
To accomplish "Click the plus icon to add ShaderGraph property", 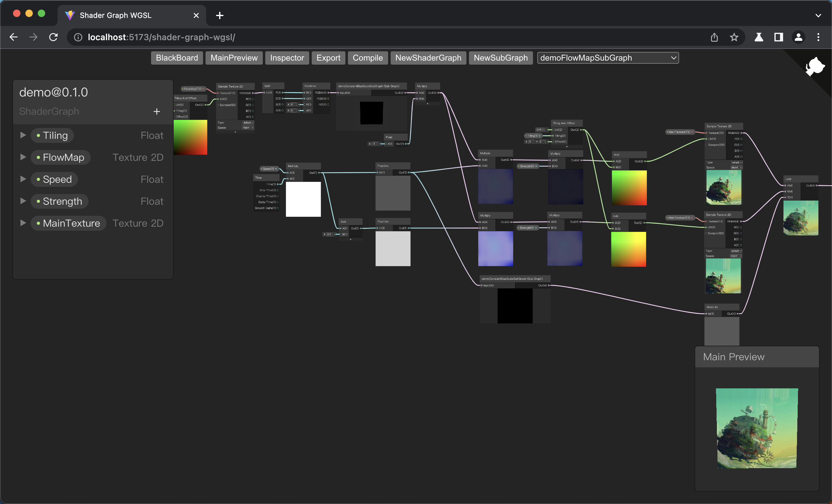I will tap(157, 112).
